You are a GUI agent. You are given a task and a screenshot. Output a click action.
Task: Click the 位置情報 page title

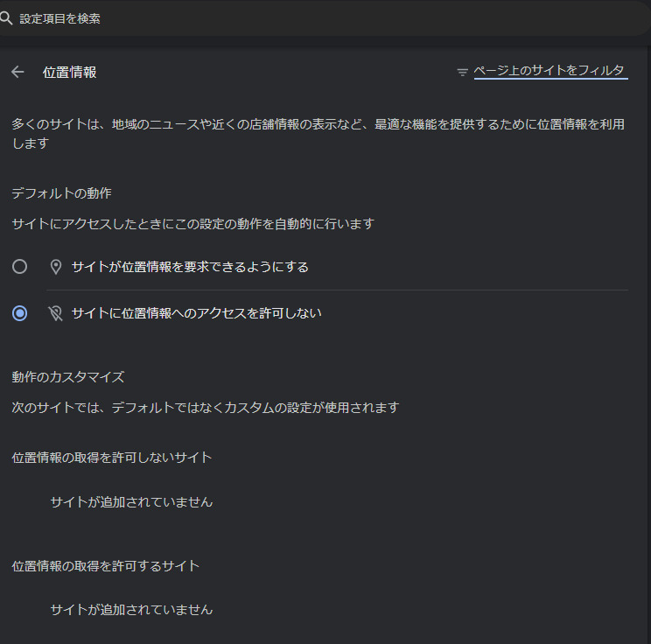[70, 72]
